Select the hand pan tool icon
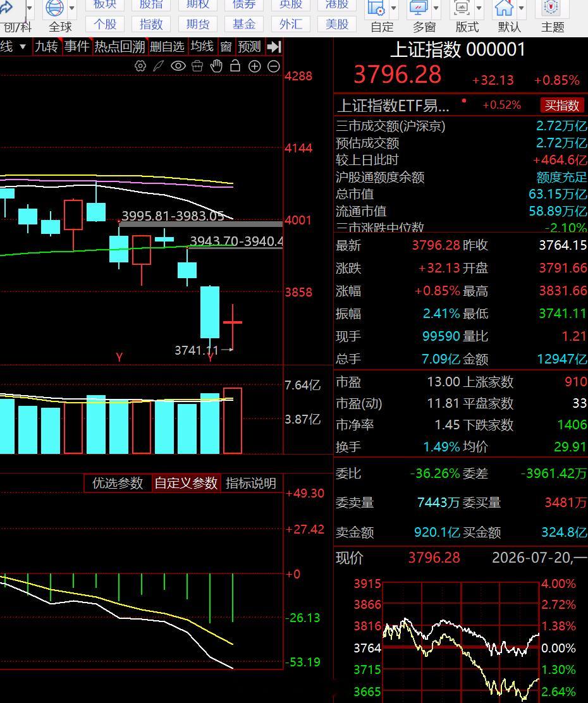Image resolution: width=588 pixels, height=703 pixels. click(216, 66)
